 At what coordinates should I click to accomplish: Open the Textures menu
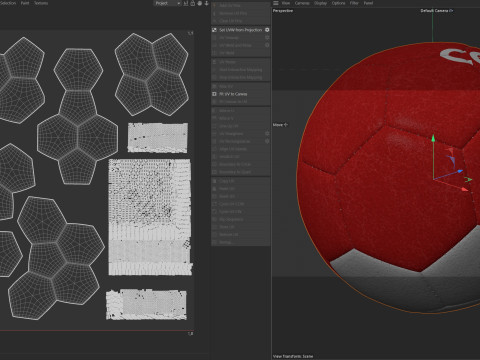(41, 3)
